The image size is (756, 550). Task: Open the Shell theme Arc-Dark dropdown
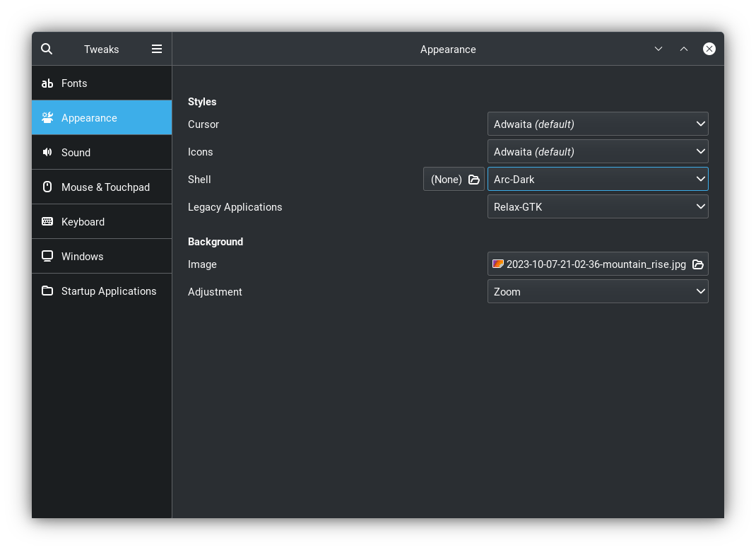coord(598,179)
